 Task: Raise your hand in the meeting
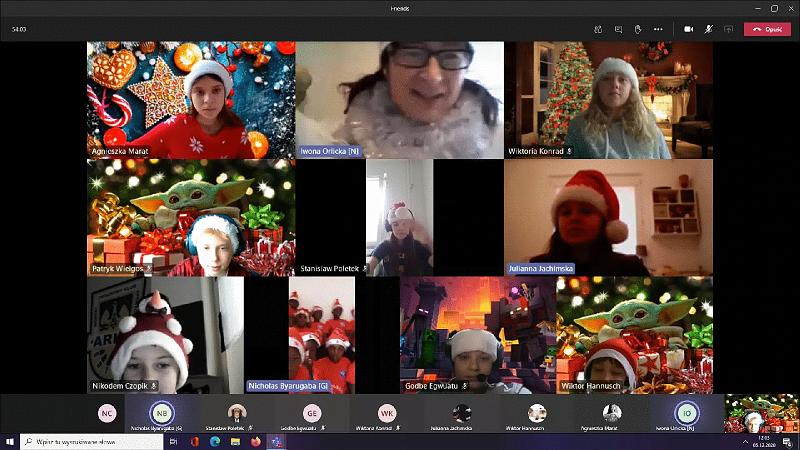pos(638,29)
